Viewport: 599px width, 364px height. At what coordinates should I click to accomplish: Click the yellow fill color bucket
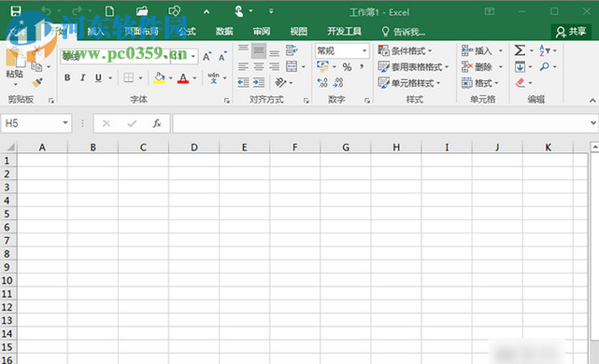(159, 77)
